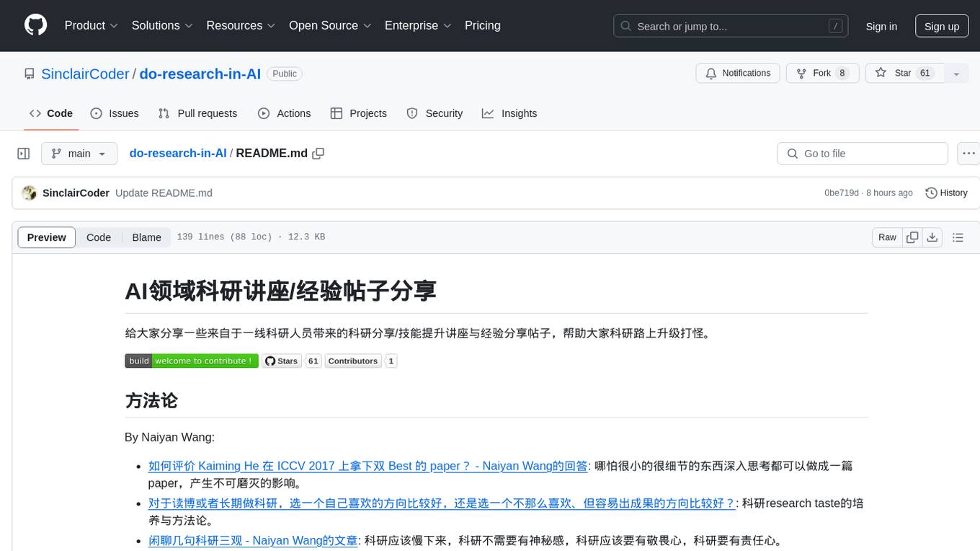The height and width of the screenshot is (551, 980).
Task: Click the repository icon beside SinclairCoder
Action: [30, 74]
